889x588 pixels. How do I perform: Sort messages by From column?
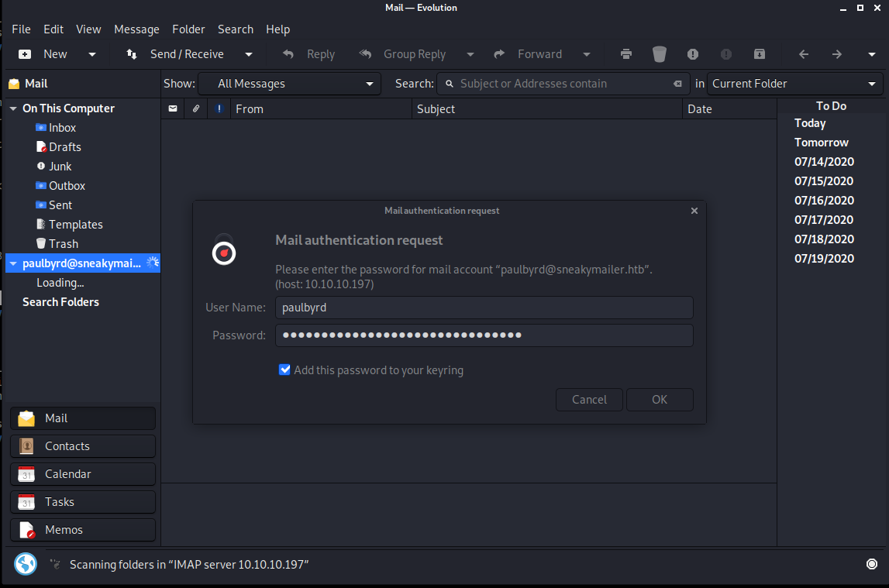(321, 108)
